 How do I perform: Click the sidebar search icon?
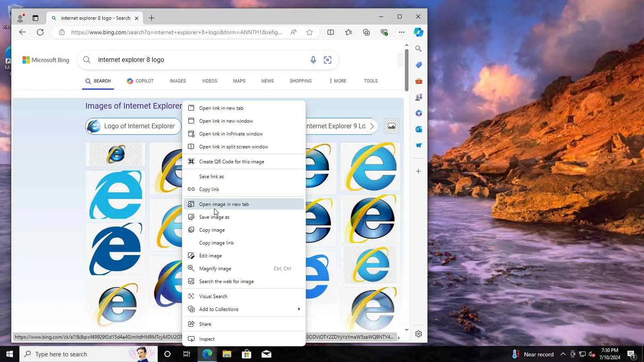tap(419, 49)
